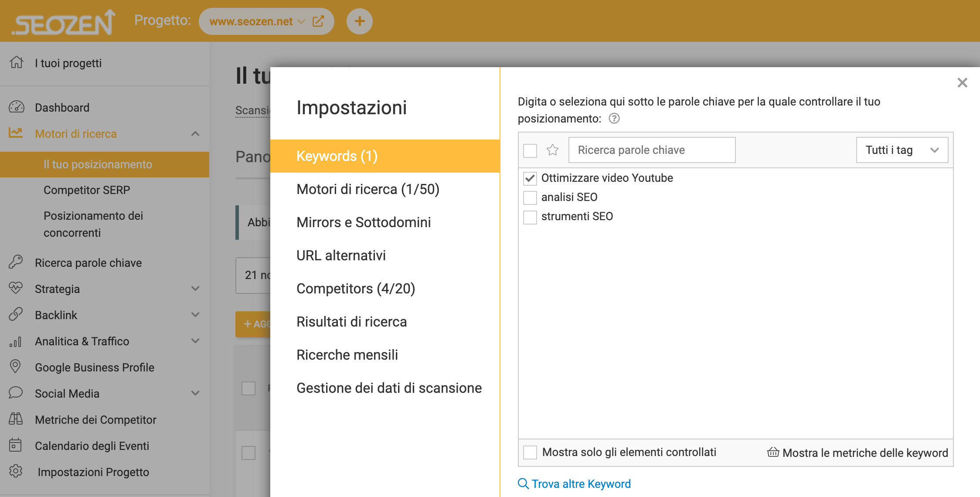Open the www.seozen.net project dropdown

point(257,21)
